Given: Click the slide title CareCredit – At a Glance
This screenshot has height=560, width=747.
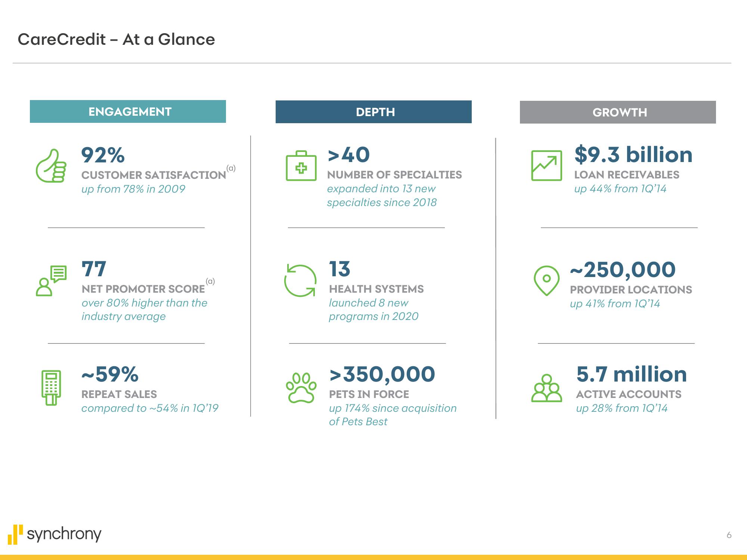Looking at the screenshot, I should 116,39.
